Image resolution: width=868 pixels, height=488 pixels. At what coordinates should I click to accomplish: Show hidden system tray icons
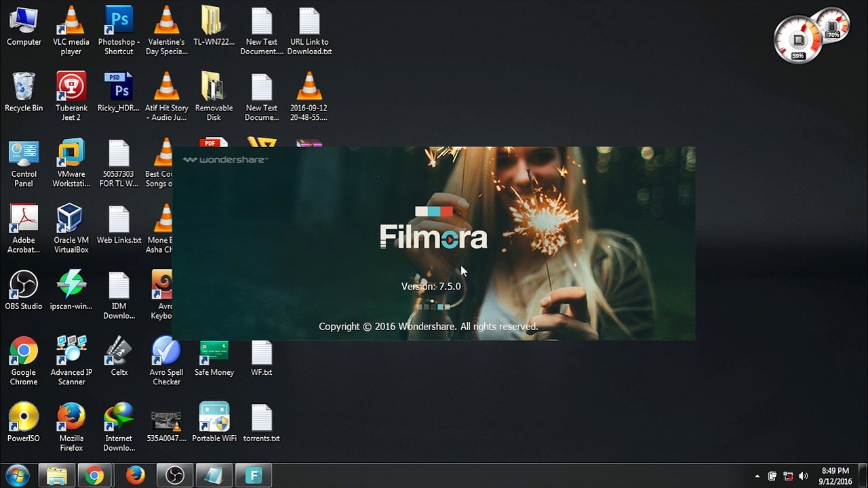(757, 476)
